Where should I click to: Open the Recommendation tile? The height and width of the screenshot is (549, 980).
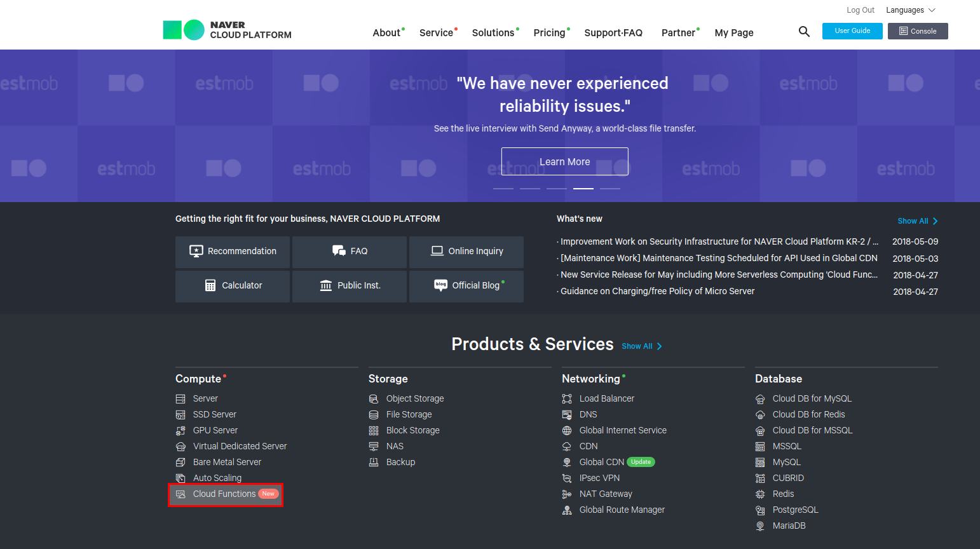point(233,252)
